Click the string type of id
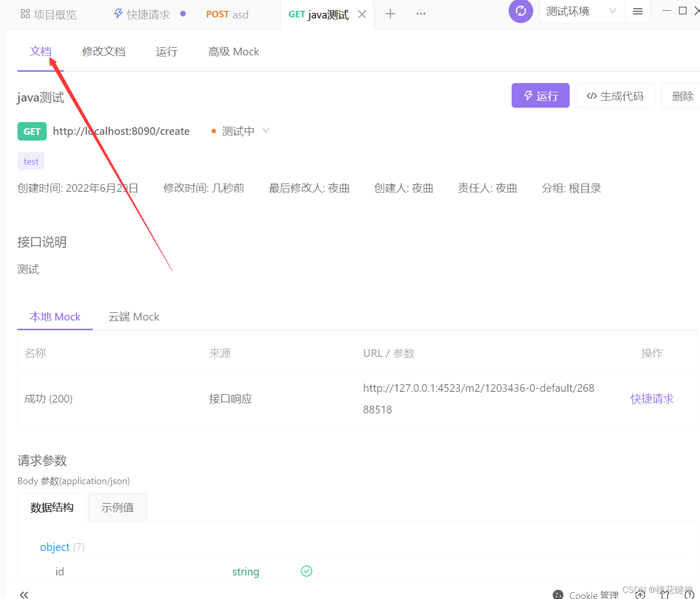This screenshot has width=700, height=599. (x=245, y=572)
